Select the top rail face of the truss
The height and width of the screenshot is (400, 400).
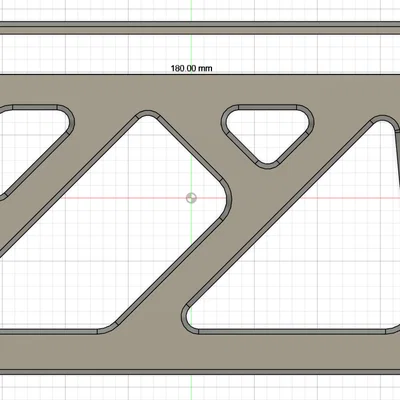tap(200, 89)
